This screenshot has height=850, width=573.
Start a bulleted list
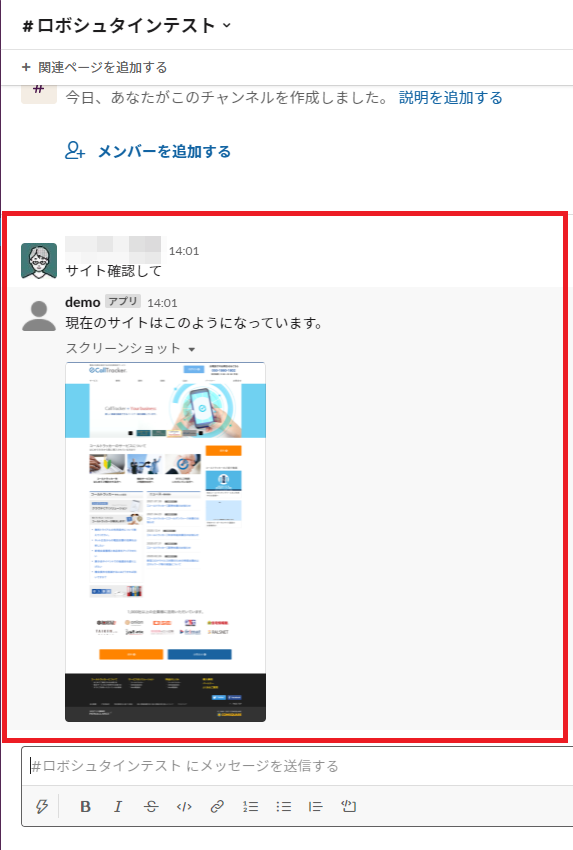[283, 806]
